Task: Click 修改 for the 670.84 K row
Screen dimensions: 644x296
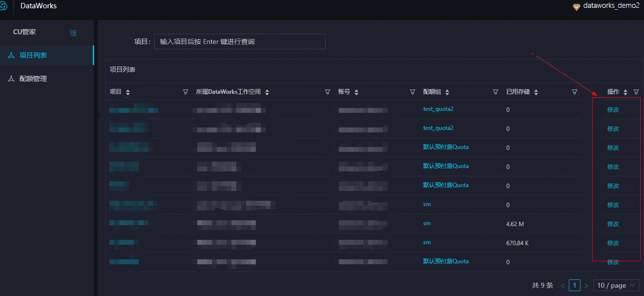Action: tap(613, 243)
